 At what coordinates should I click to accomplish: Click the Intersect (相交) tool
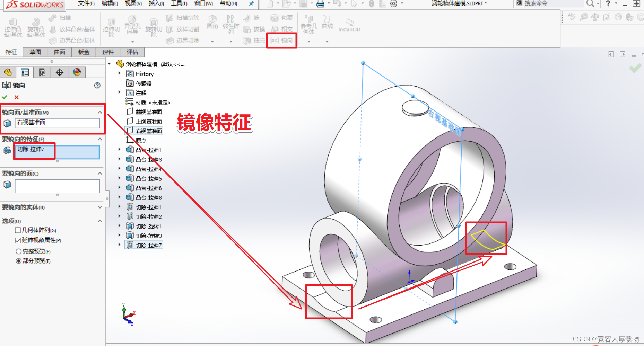point(281,29)
